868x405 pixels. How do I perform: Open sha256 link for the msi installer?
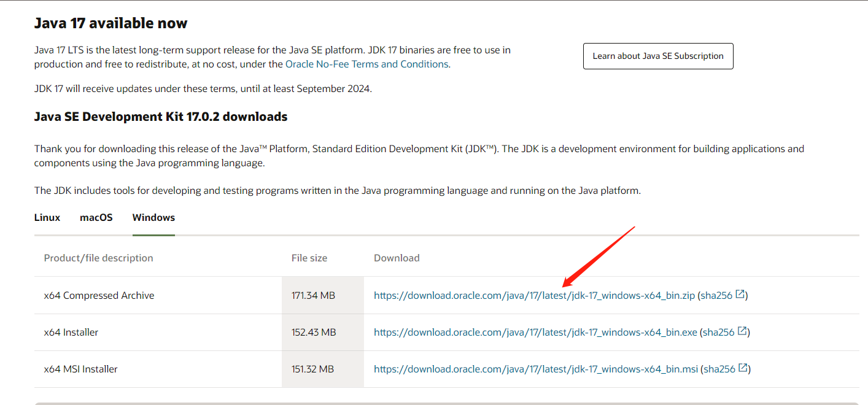coord(719,369)
